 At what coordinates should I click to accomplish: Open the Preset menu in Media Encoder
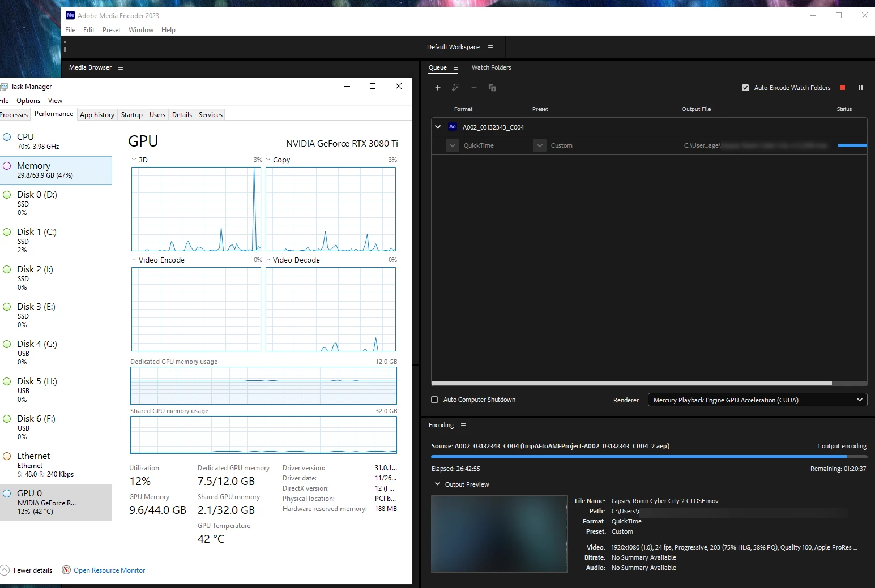point(112,30)
